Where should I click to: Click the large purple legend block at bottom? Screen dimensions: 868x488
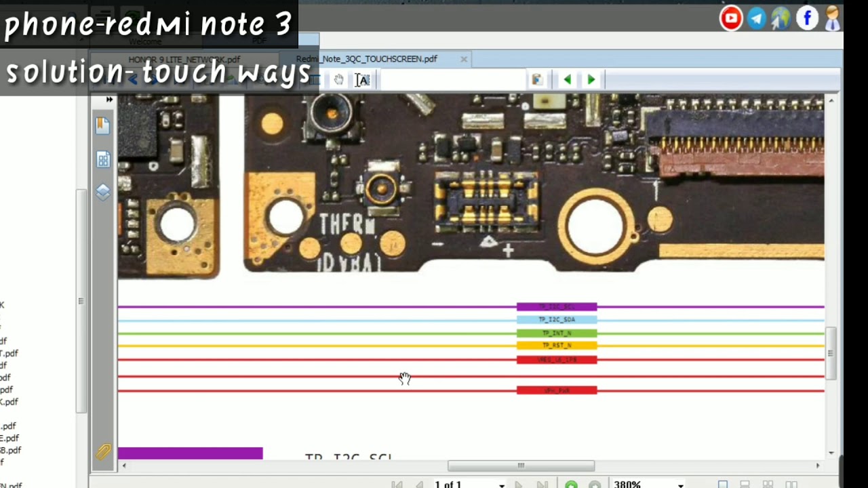190,453
